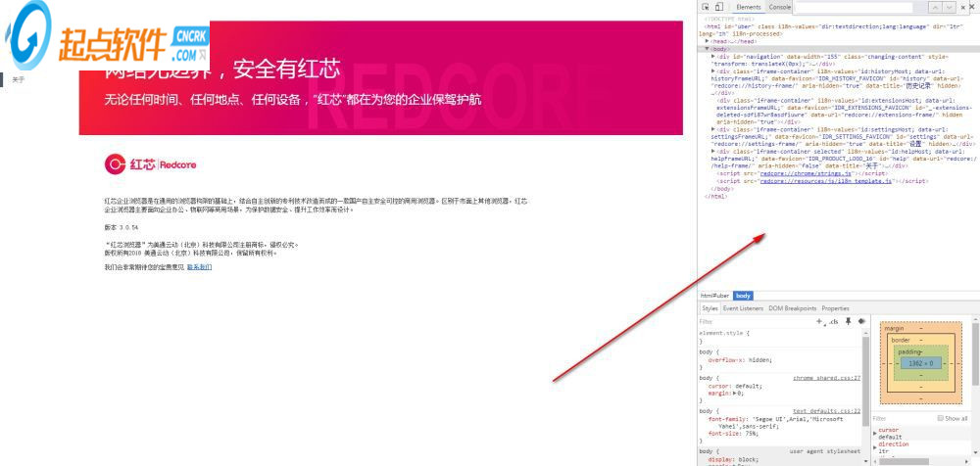The height and width of the screenshot is (466, 980).
Task: Expand the margin shorthand property triangle
Action: [736, 394]
